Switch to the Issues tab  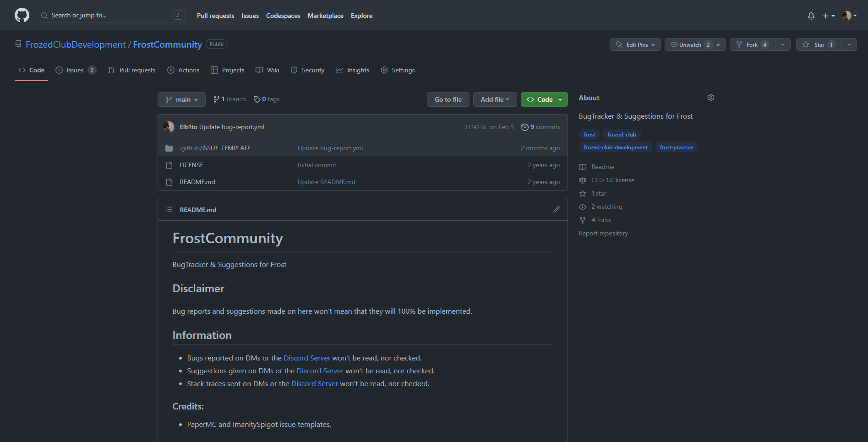tap(75, 70)
